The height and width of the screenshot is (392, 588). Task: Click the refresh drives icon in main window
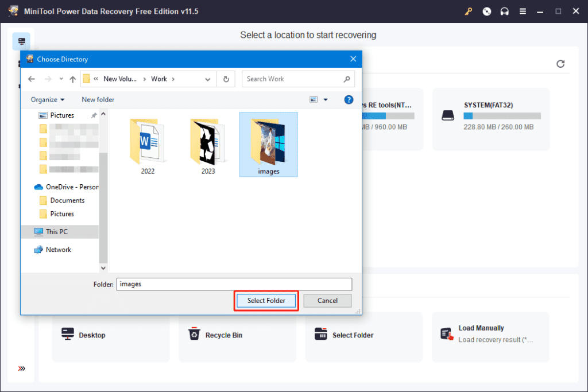560,64
